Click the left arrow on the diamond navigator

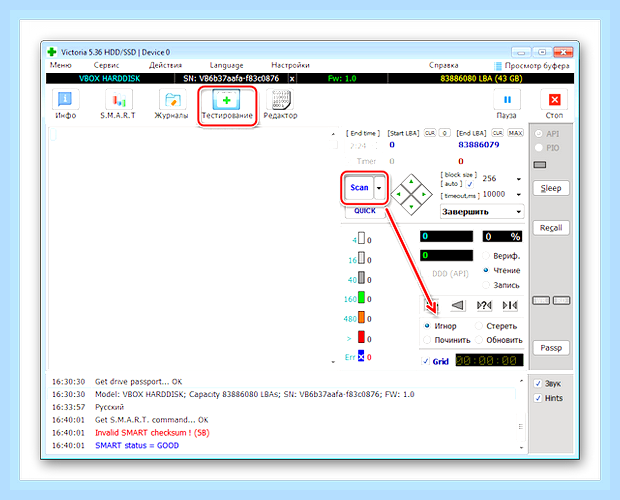[x=398, y=194]
